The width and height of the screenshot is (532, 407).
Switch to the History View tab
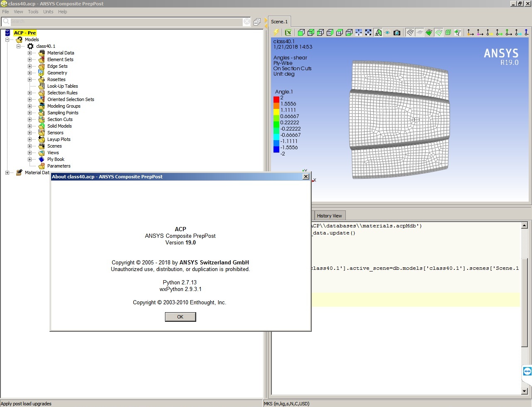point(329,216)
